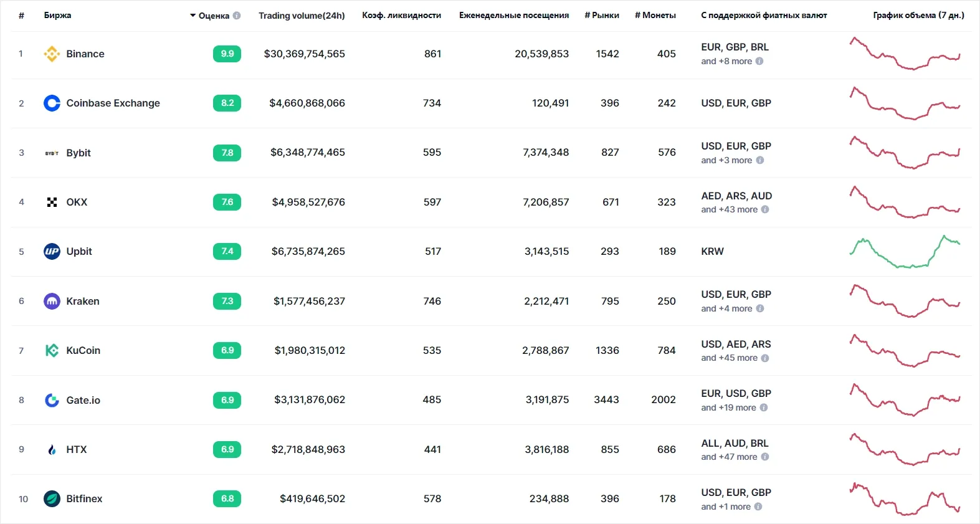Expand Binance's 'and +8 more' fiat list
The width and height of the screenshot is (980, 524).
pos(726,61)
